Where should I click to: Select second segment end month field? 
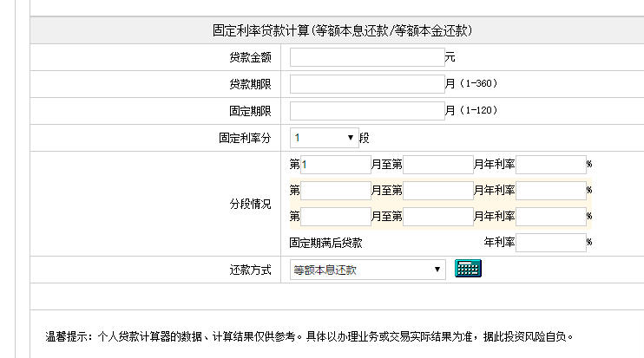click(437, 191)
